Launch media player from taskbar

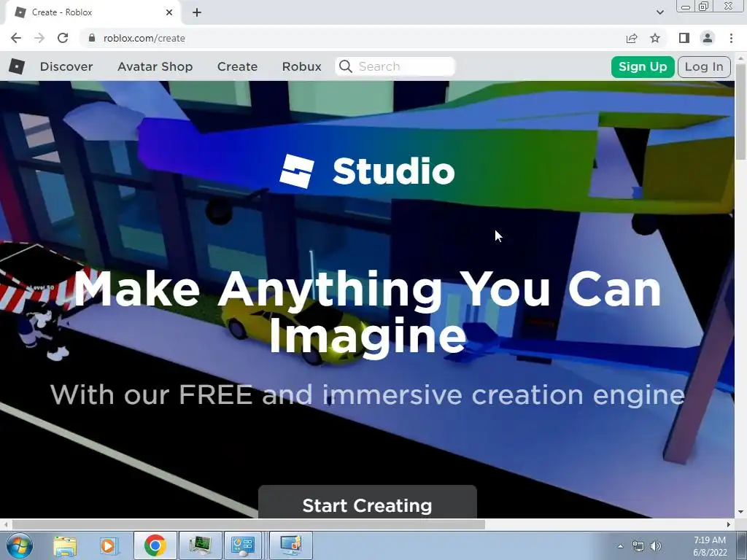(x=108, y=545)
